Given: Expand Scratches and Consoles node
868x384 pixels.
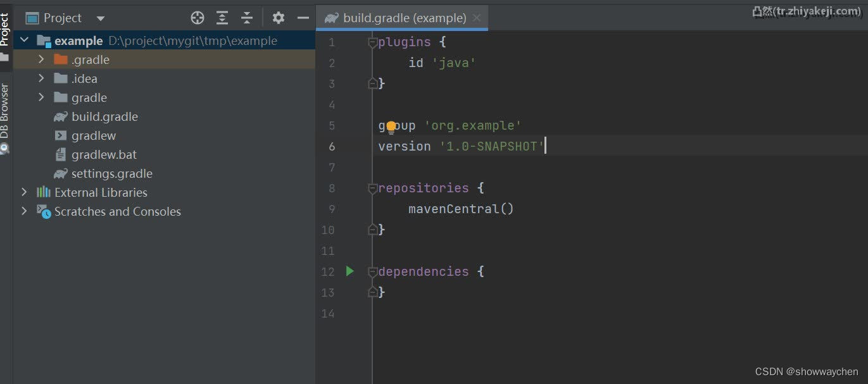Looking at the screenshot, I should [x=25, y=211].
